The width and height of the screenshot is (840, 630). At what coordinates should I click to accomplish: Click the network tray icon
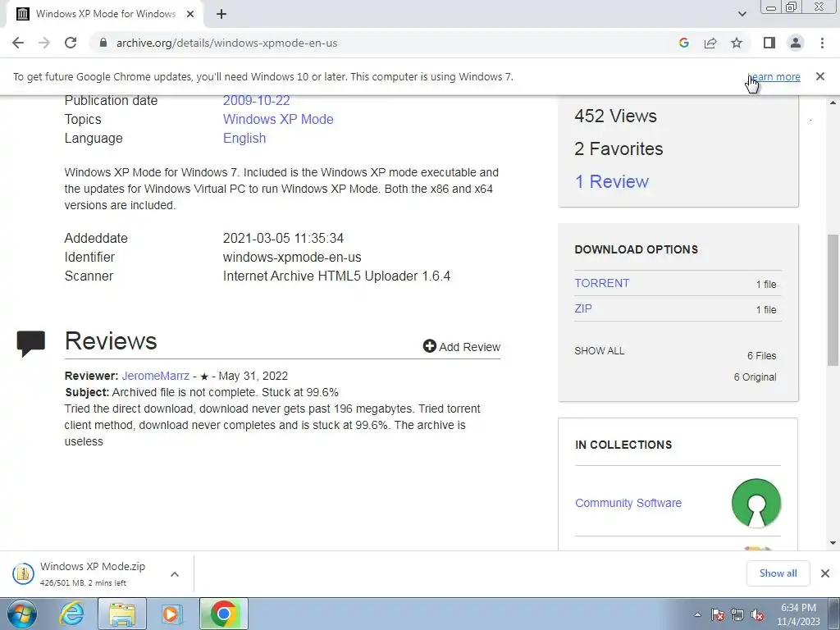coord(737,614)
